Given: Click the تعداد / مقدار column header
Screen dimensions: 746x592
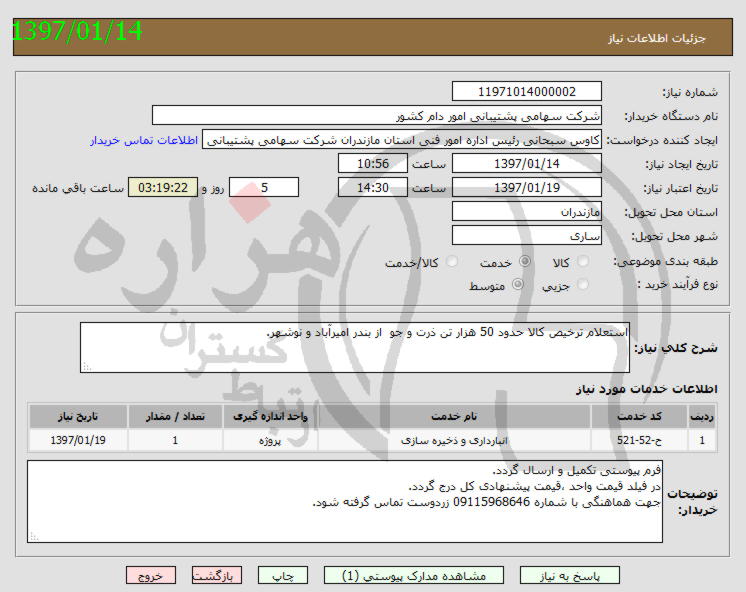Looking at the screenshot, I should coord(175,416).
